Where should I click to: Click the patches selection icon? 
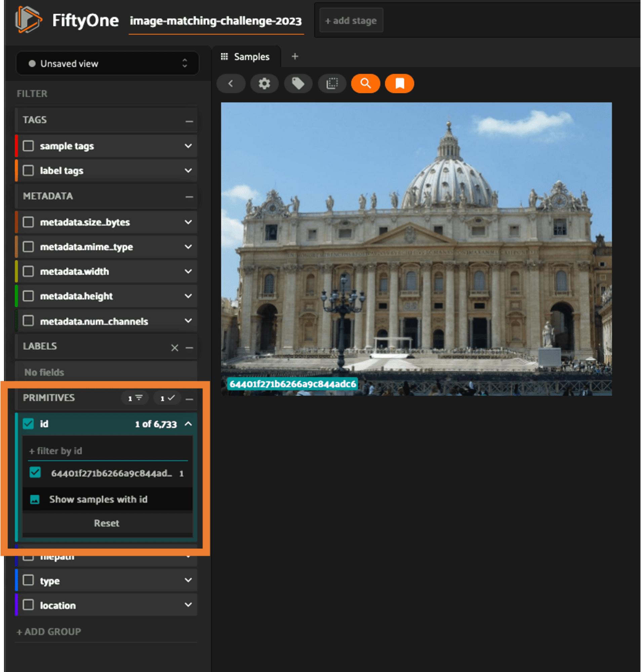click(332, 83)
